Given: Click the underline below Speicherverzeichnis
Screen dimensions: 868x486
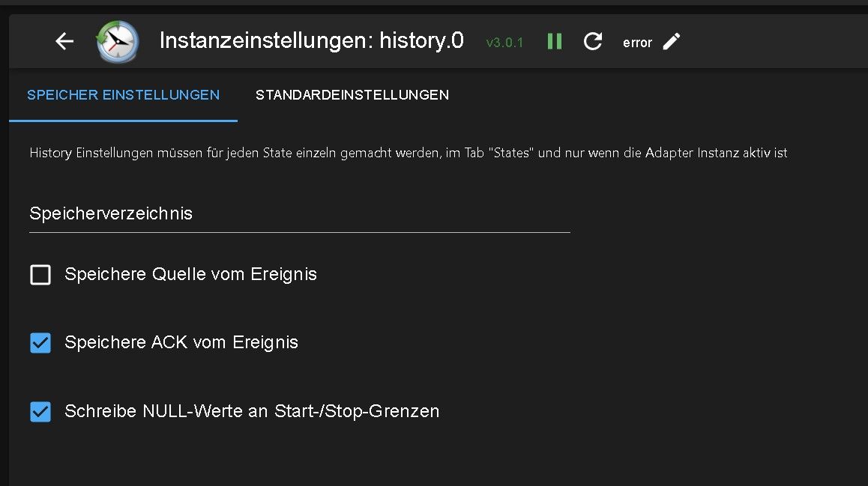Looking at the screenshot, I should coord(299,232).
